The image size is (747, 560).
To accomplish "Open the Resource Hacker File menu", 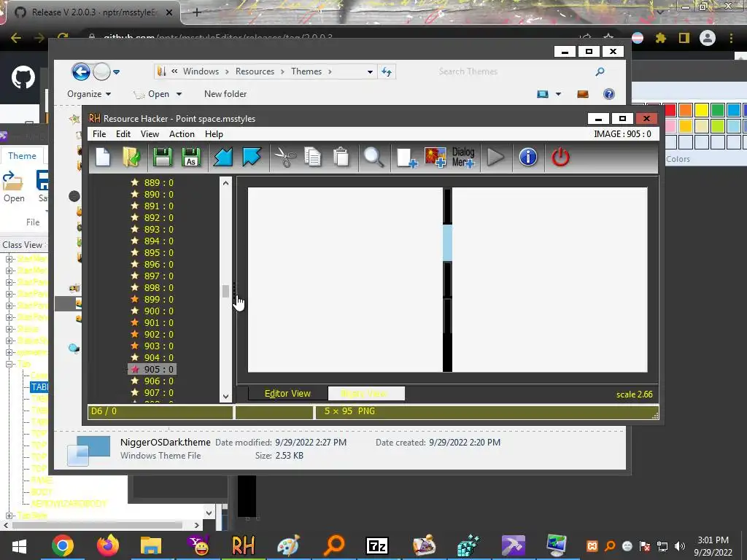I will coord(99,134).
